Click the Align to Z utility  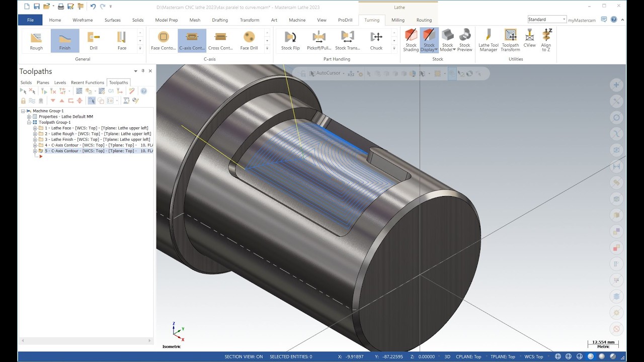(546, 40)
